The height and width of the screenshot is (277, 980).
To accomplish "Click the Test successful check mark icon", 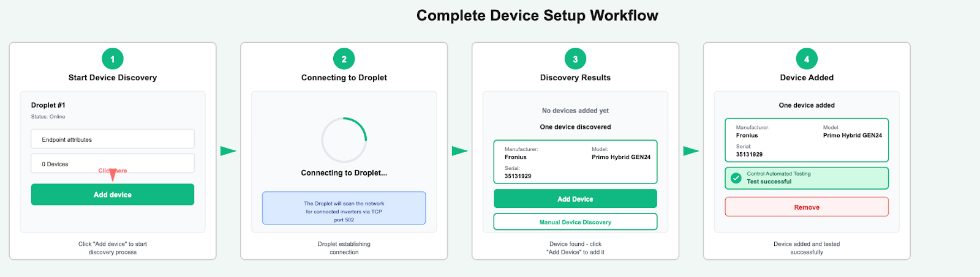I will coord(736,178).
